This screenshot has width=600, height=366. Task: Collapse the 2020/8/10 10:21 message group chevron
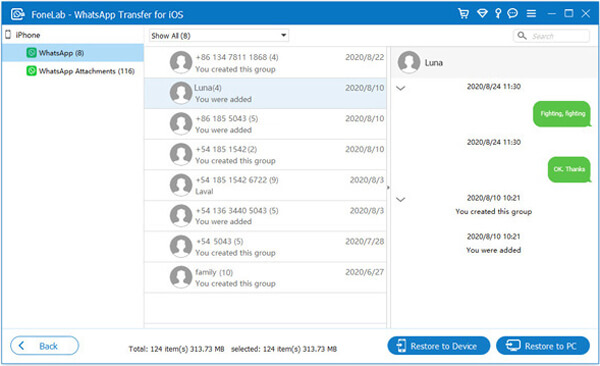(x=400, y=199)
